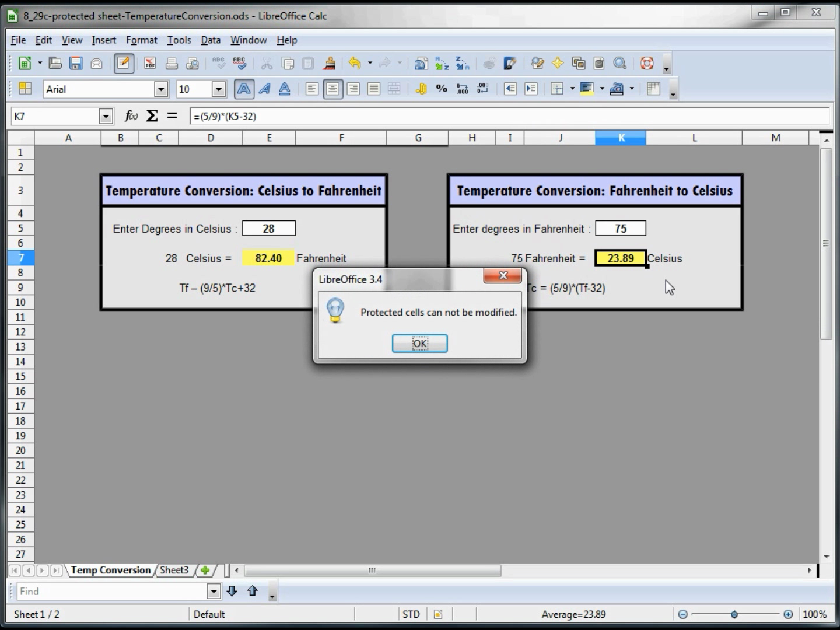Open the Styles and Formatting icon
The width and height of the screenshot is (840, 630).
(25, 89)
